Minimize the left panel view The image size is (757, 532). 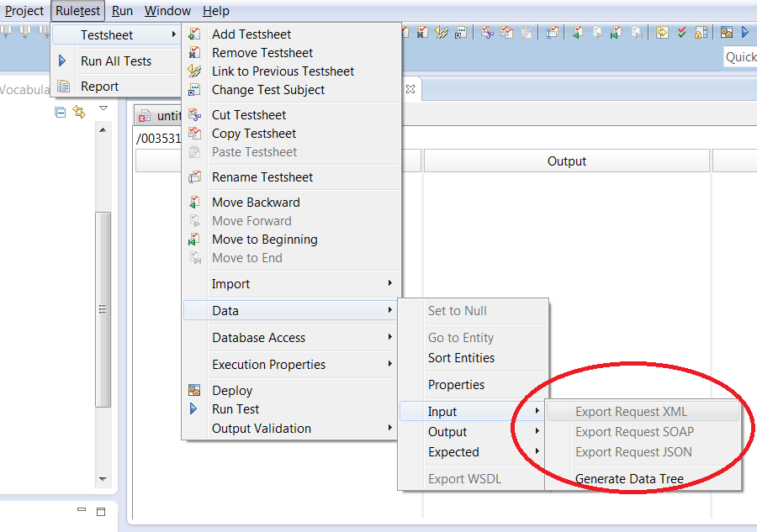tap(81, 509)
